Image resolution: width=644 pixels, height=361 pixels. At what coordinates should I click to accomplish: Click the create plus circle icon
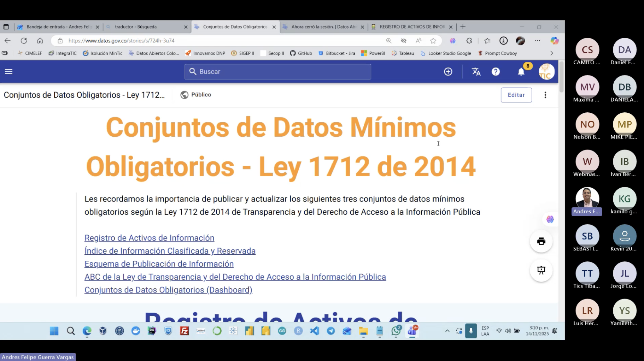(x=448, y=72)
